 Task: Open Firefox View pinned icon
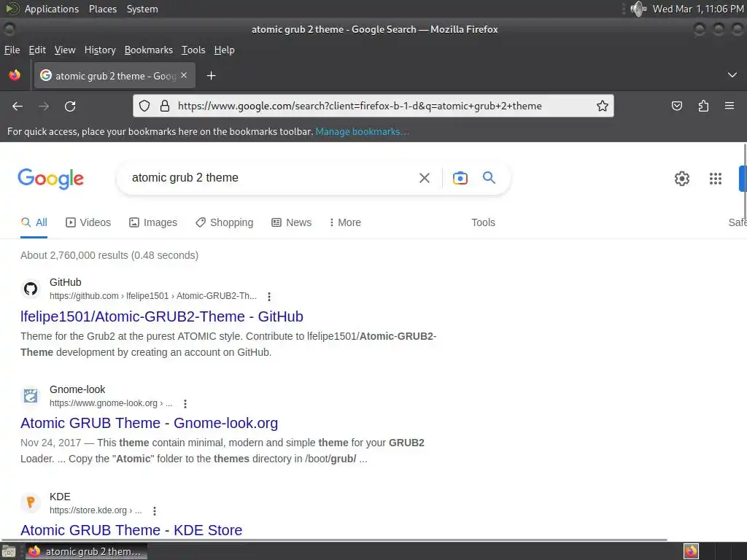pos(15,75)
